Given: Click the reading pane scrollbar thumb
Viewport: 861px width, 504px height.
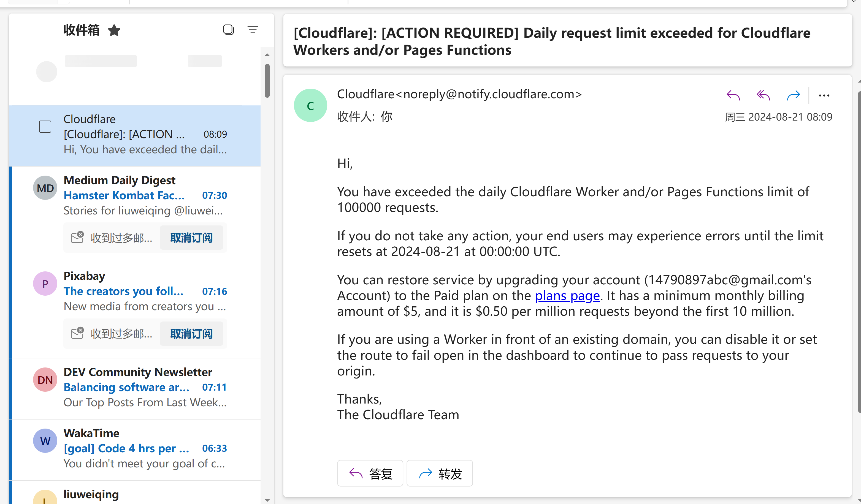Looking at the screenshot, I should tap(859, 252).
